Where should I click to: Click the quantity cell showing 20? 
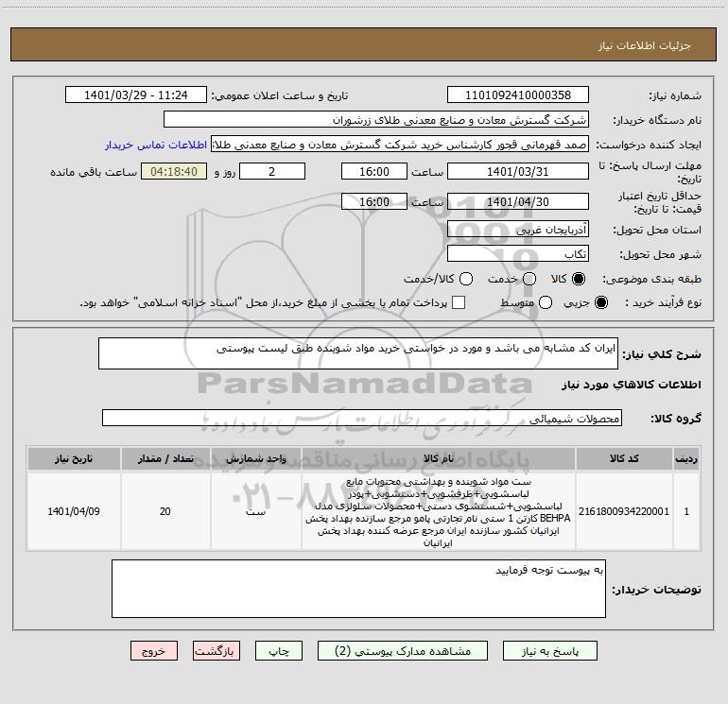[165, 511]
